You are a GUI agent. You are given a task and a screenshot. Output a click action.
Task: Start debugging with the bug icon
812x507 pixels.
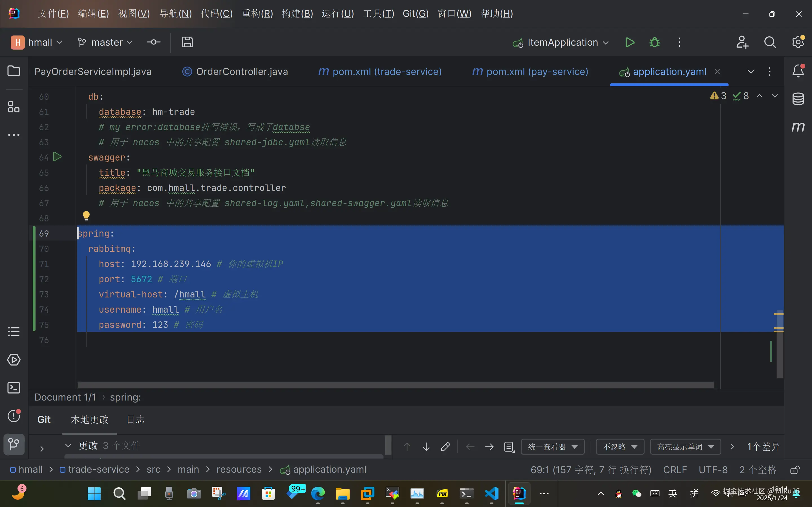pyautogui.click(x=654, y=42)
